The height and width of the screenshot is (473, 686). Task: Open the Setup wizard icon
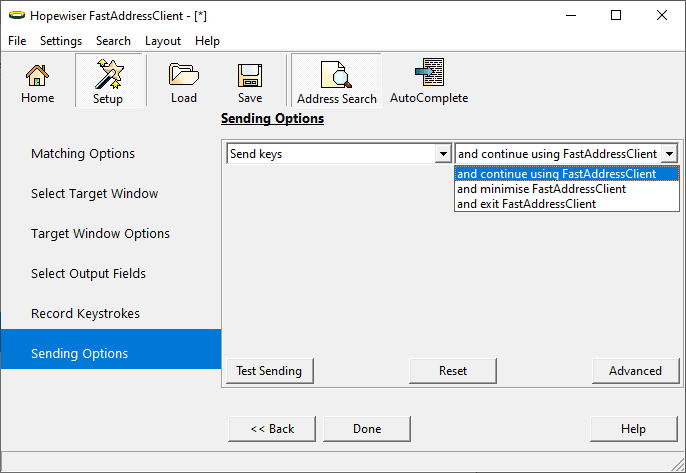108,81
